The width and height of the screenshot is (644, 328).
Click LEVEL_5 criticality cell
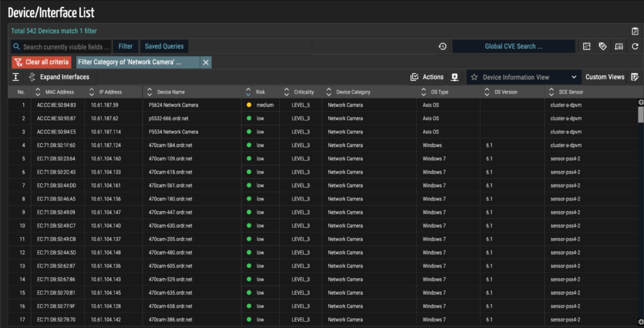(x=301, y=105)
